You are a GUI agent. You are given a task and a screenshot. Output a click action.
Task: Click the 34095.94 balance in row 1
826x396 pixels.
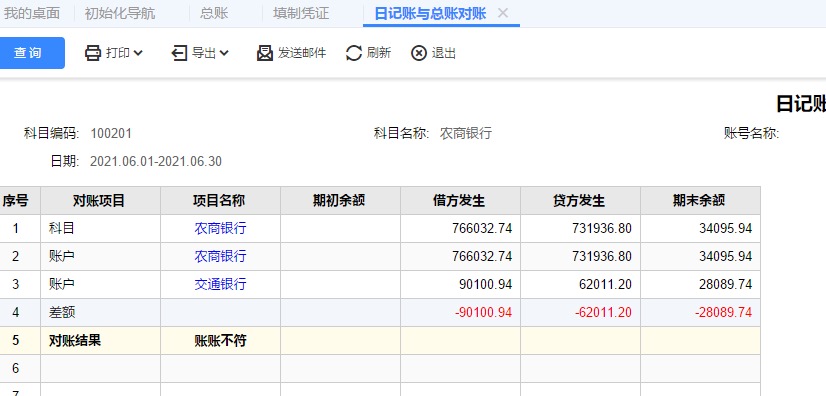(725, 229)
